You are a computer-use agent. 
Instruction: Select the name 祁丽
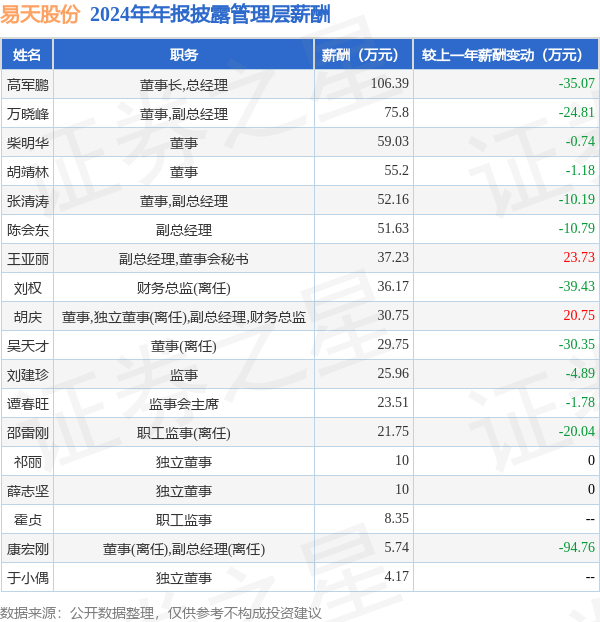pyautogui.click(x=28, y=462)
